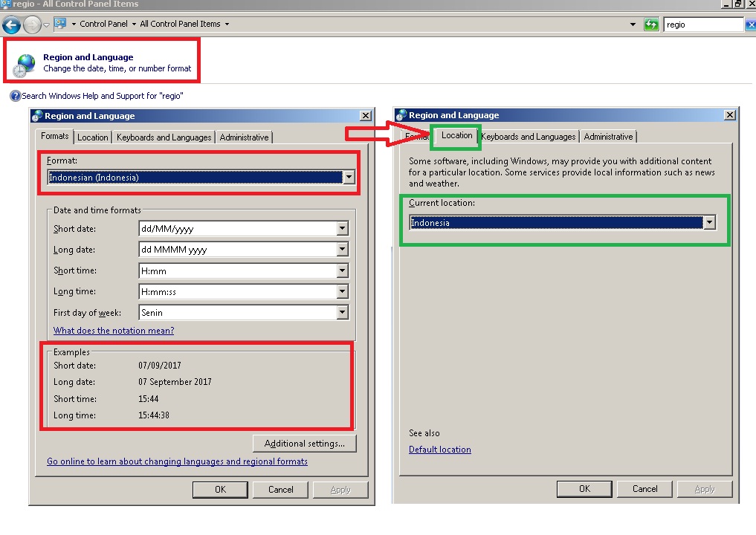
Task: Select Administrative tab in left dialog
Action: (x=244, y=137)
